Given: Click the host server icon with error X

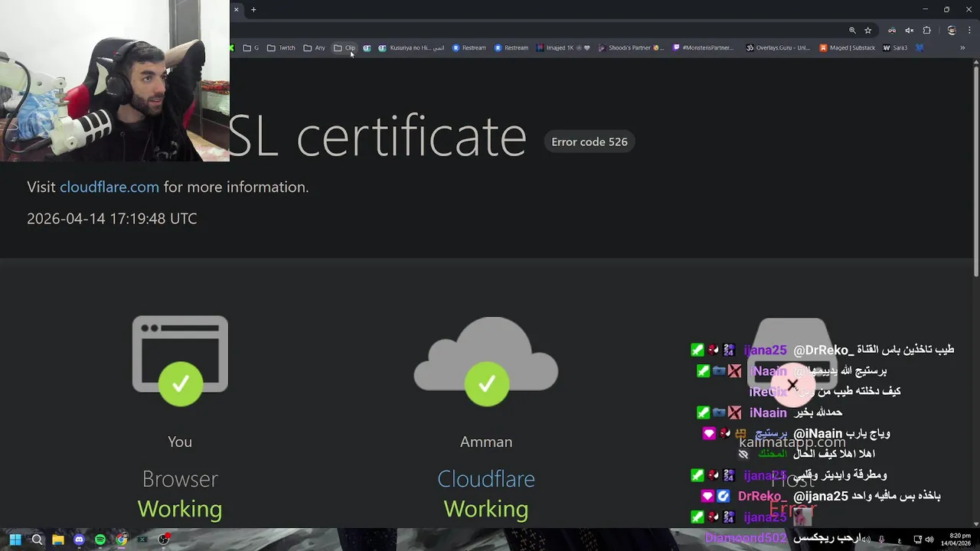Looking at the screenshot, I should [792, 361].
